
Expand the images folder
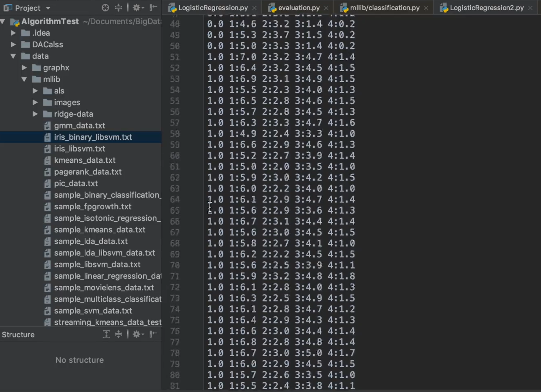tap(35, 102)
